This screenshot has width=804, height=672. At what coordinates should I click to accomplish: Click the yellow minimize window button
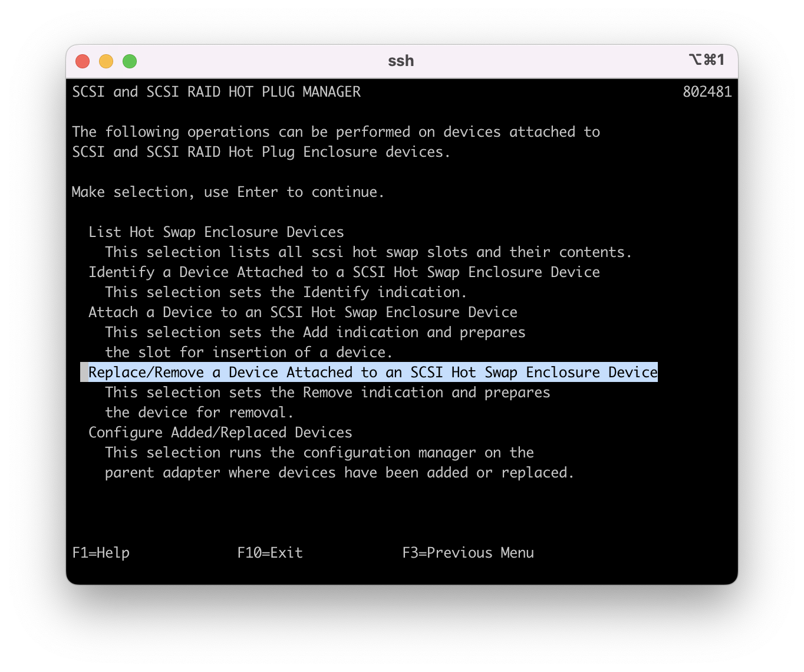pyautogui.click(x=106, y=61)
